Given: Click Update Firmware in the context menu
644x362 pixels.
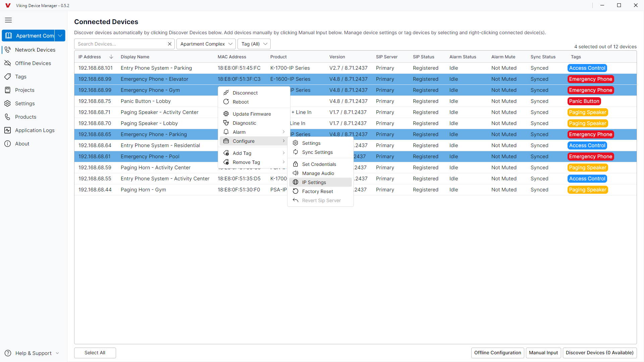Looking at the screenshot, I should [252, 114].
